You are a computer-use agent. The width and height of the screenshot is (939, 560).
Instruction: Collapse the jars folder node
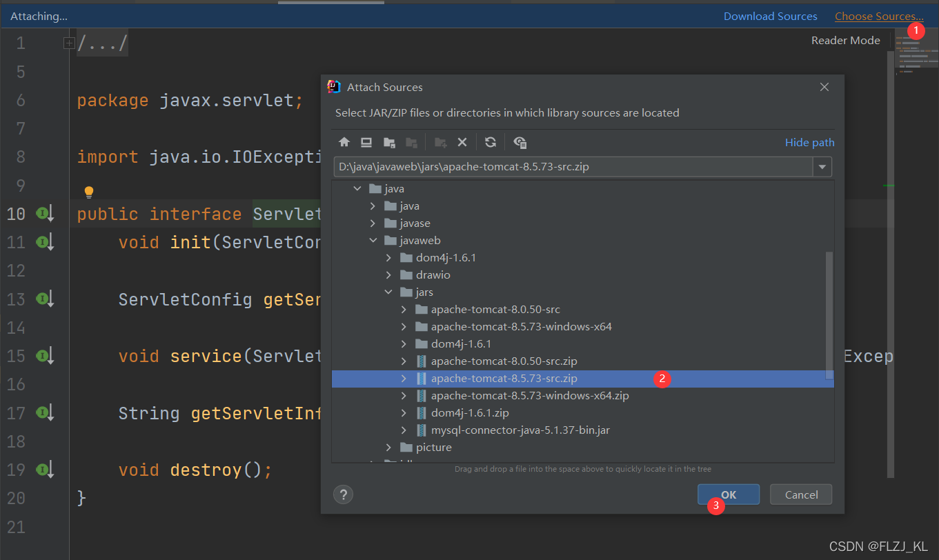coord(388,292)
